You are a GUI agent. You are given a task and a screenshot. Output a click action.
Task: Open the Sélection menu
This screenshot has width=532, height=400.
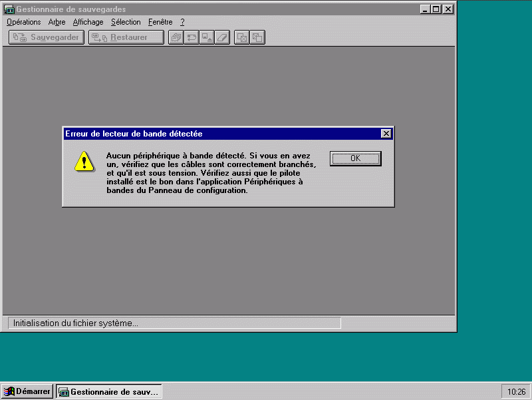(x=126, y=22)
